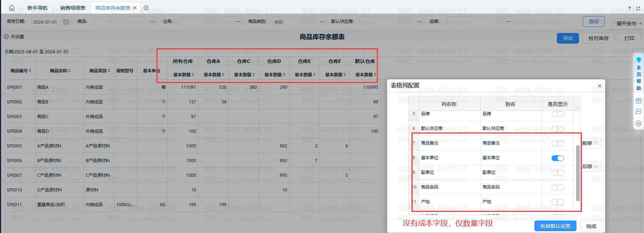
Task: Open the chat message icon in sidebar
Action: tap(639, 112)
